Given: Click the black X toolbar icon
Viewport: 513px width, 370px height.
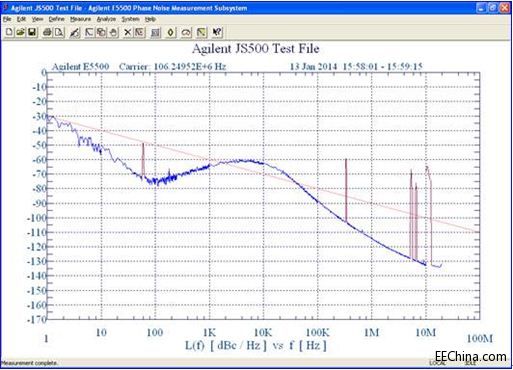Looking at the screenshot, I should [x=128, y=32].
